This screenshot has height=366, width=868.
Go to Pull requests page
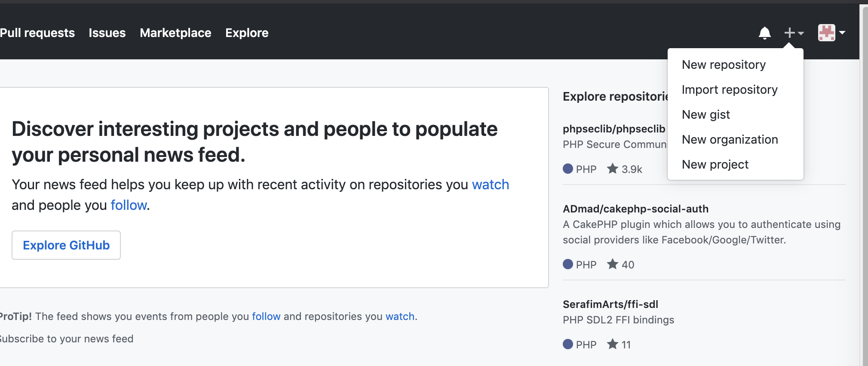point(37,33)
